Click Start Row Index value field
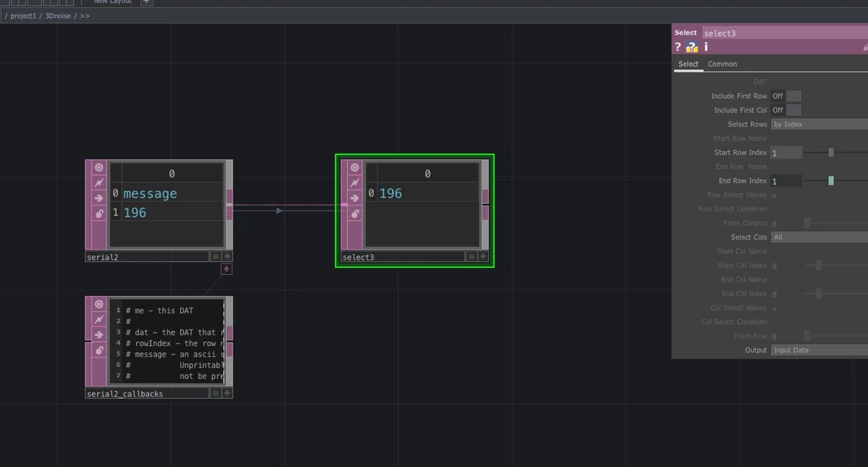 (x=786, y=153)
